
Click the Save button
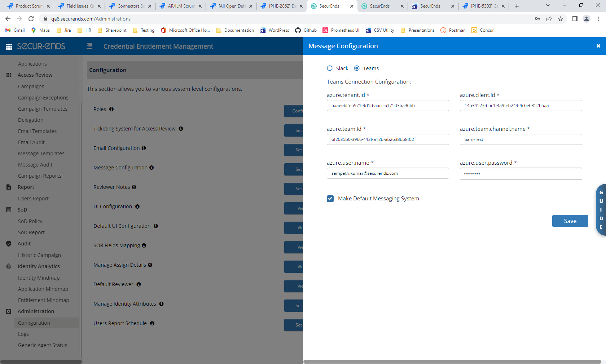570,221
